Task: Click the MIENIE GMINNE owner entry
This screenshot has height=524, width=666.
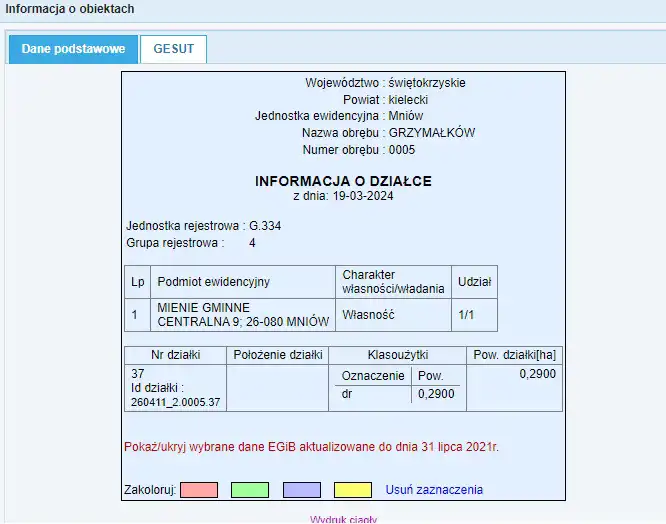Action: coord(203,307)
